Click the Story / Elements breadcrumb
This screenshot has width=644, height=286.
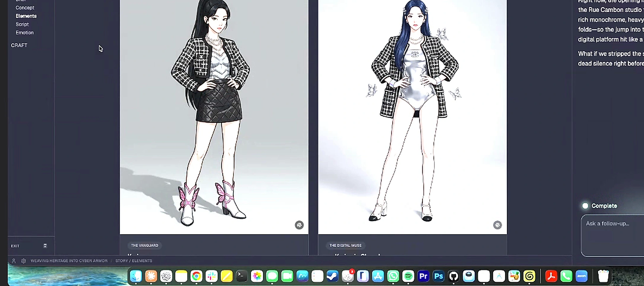pos(134,261)
